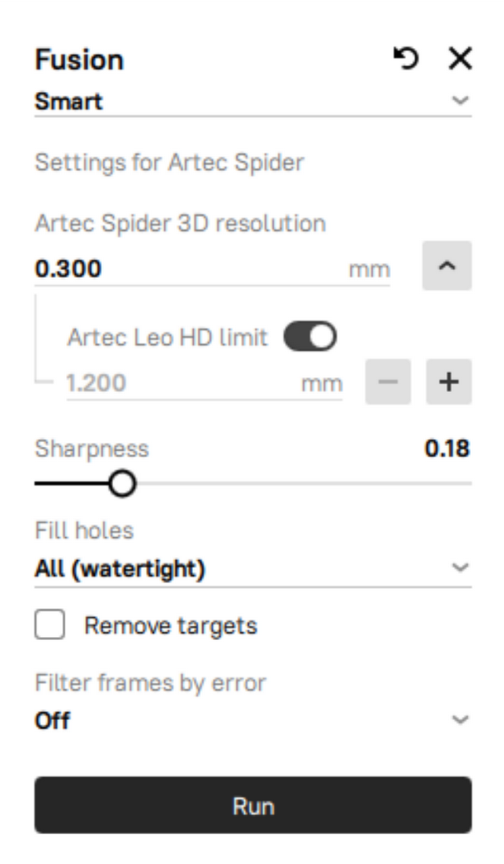Enable the Remove targets checkbox
Image resolution: width=504 pixels, height=864 pixels.
49,624
